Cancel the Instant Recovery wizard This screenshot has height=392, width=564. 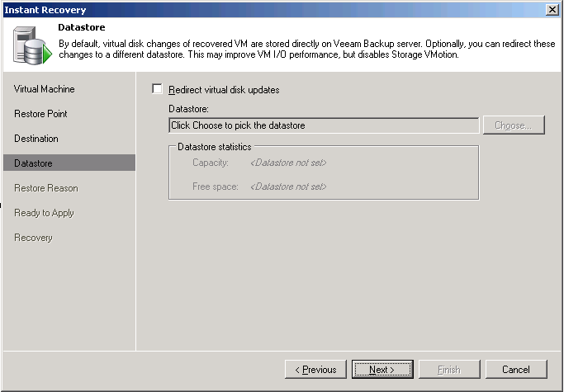click(516, 370)
